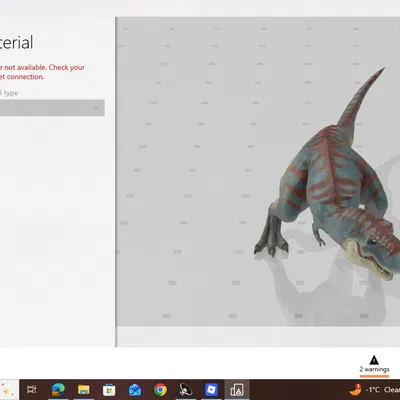Click the 2 warnings indicator
Screen dimensions: 400x400
tap(374, 365)
